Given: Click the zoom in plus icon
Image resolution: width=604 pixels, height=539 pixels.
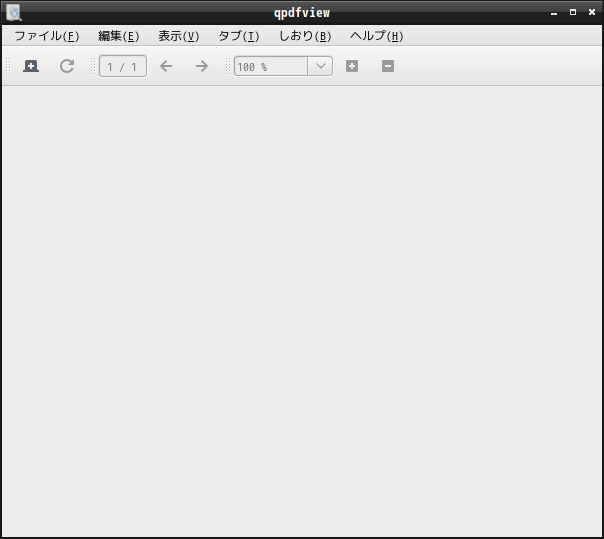Looking at the screenshot, I should (352, 66).
